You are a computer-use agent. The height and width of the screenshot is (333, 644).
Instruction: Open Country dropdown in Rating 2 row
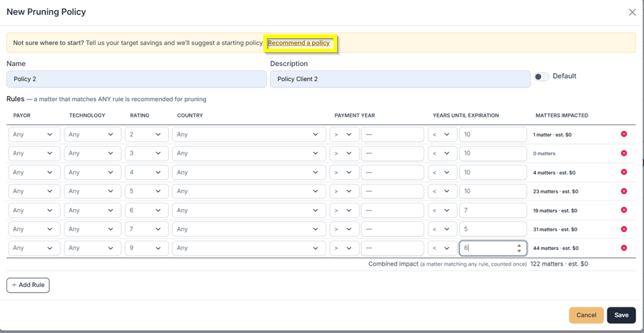click(249, 135)
